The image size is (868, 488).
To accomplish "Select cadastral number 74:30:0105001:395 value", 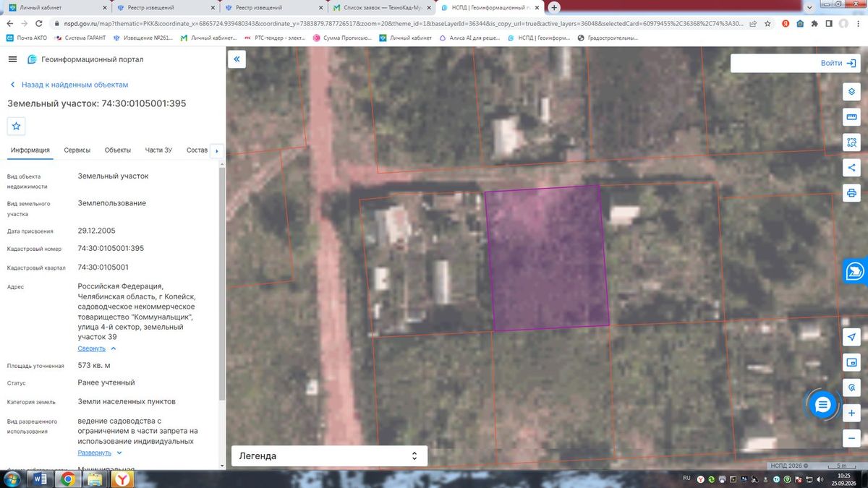I will tap(111, 248).
